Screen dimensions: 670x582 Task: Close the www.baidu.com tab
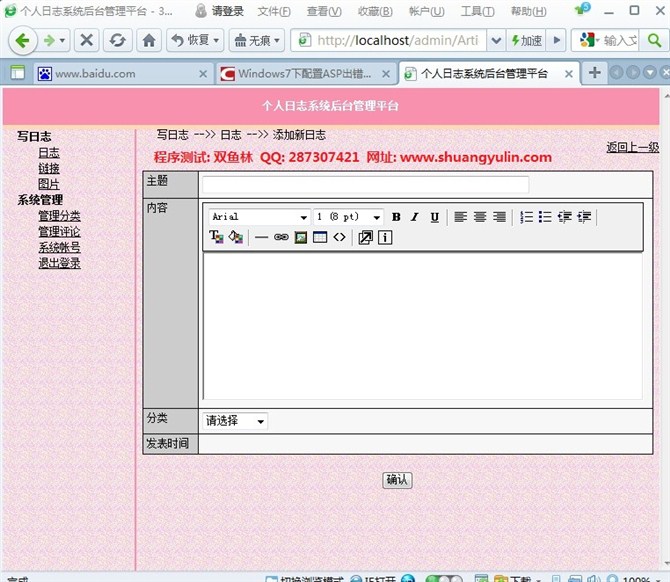pyautogui.click(x=203, y=74)
